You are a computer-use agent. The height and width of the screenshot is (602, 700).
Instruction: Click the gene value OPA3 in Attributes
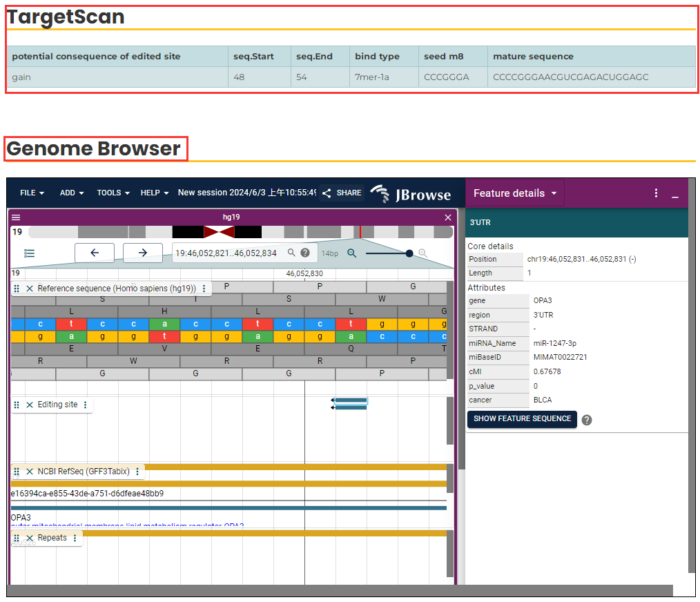(x=543, y=300)
